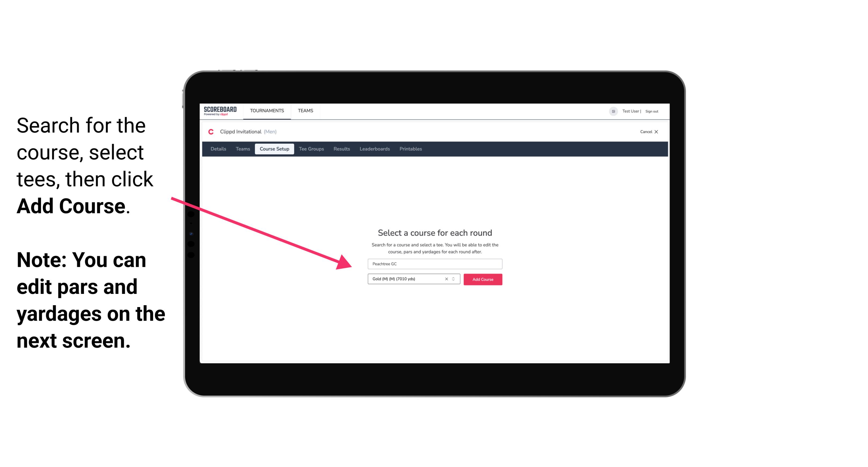Viewport: 868px width, 467px height.
Task: Clear the tee selection field
Action: 447,279
